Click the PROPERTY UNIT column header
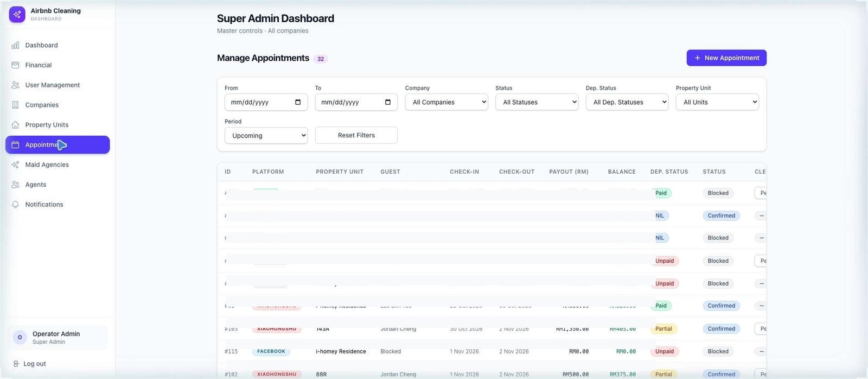The height and width of the screenshot is (379, 868). pos(340,172)
